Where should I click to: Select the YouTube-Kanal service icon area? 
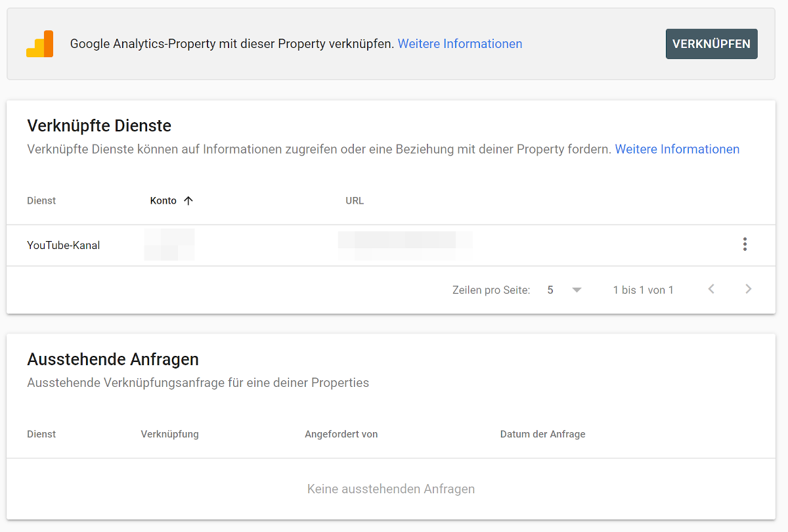63,245
